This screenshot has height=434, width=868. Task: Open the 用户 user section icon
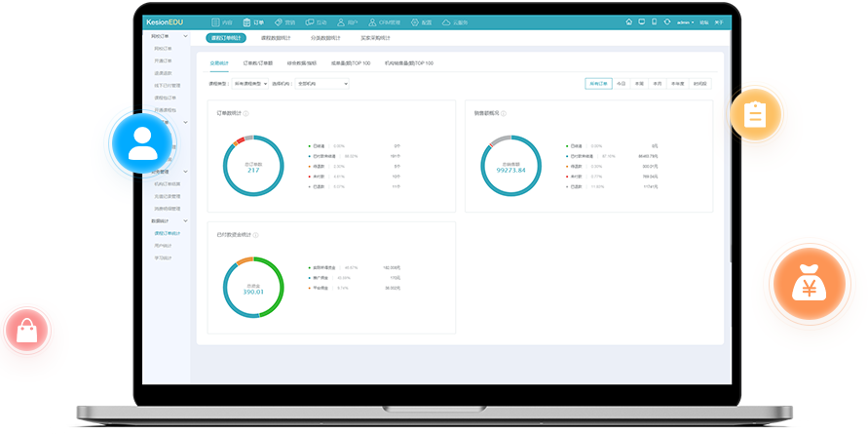click(x=342, y=21)
